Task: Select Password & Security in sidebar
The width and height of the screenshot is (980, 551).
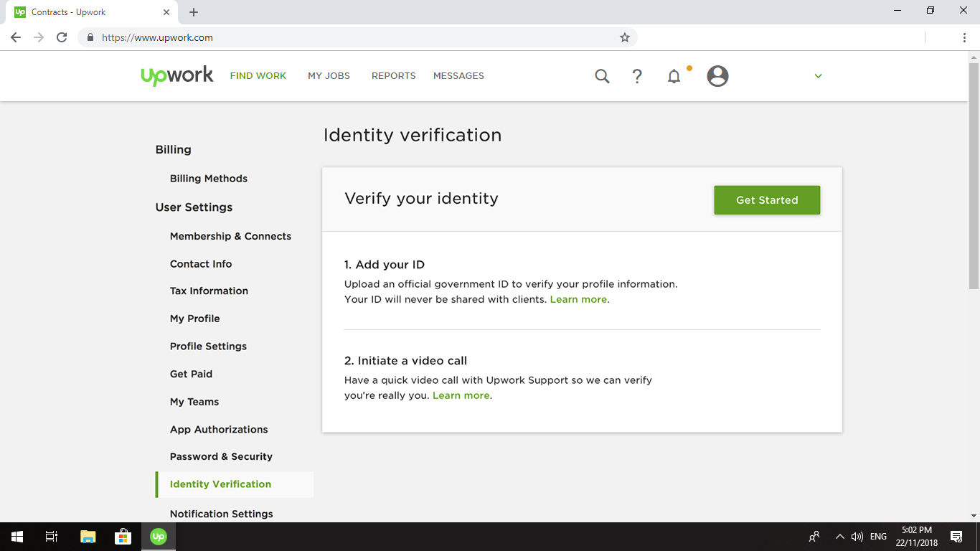Action: tap(221, 457)
